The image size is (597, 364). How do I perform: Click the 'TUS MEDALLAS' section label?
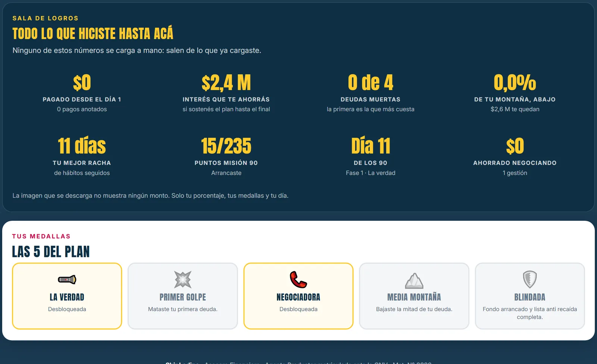(41, 236)
